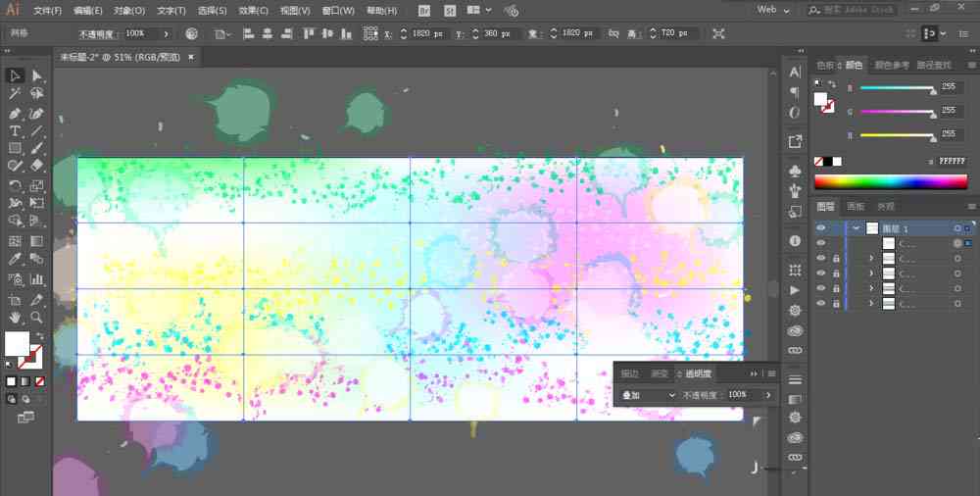Image resolution: width=980 pixels, height=496 pixels.
Task: Open the Character panel dock icon
Action: 795,73
